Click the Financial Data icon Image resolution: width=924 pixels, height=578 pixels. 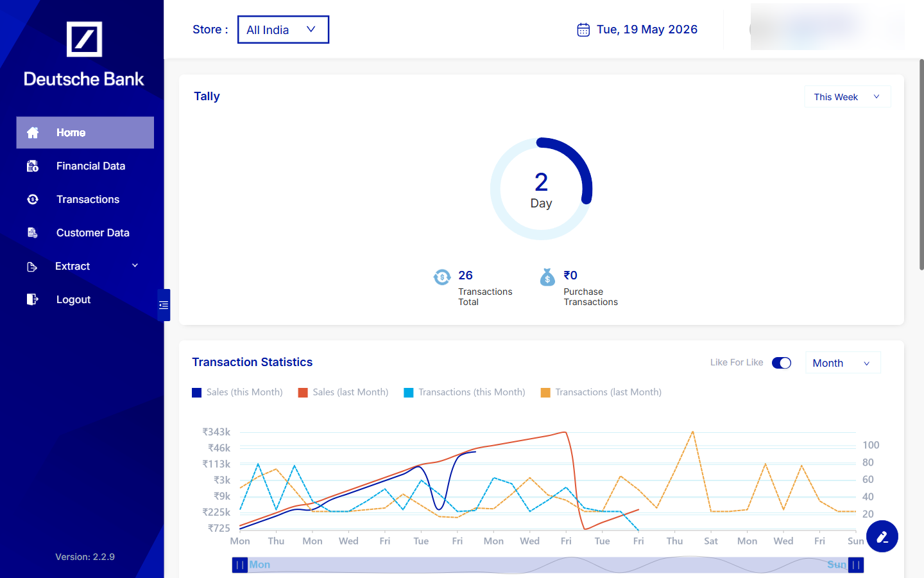(33, 166)
